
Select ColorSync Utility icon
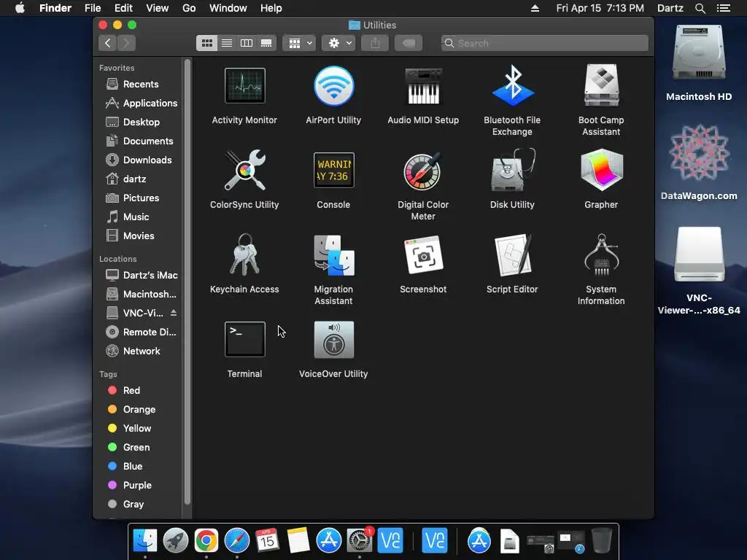(x=244, y=170)
